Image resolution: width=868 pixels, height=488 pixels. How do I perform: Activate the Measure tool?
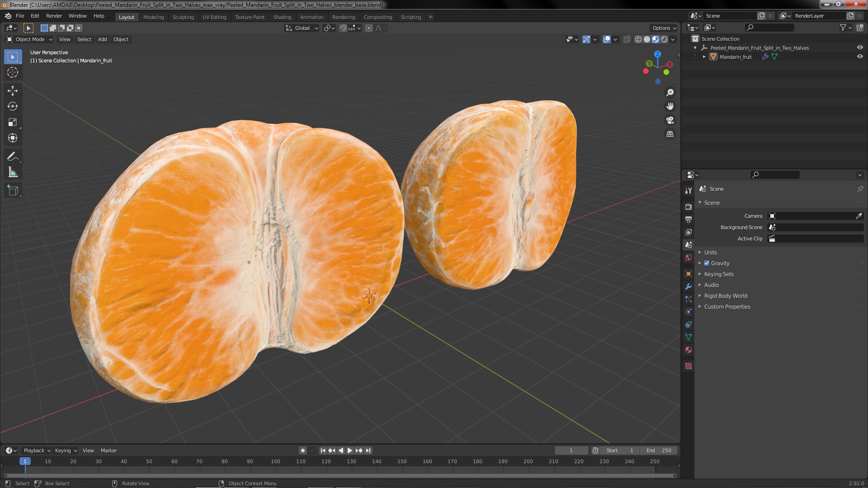click(x=13, y=173)
